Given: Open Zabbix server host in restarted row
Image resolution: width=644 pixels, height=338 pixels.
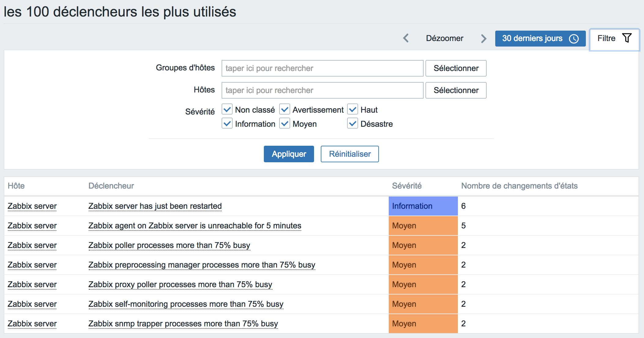Looking at the screenshot, I should [32, 206].
